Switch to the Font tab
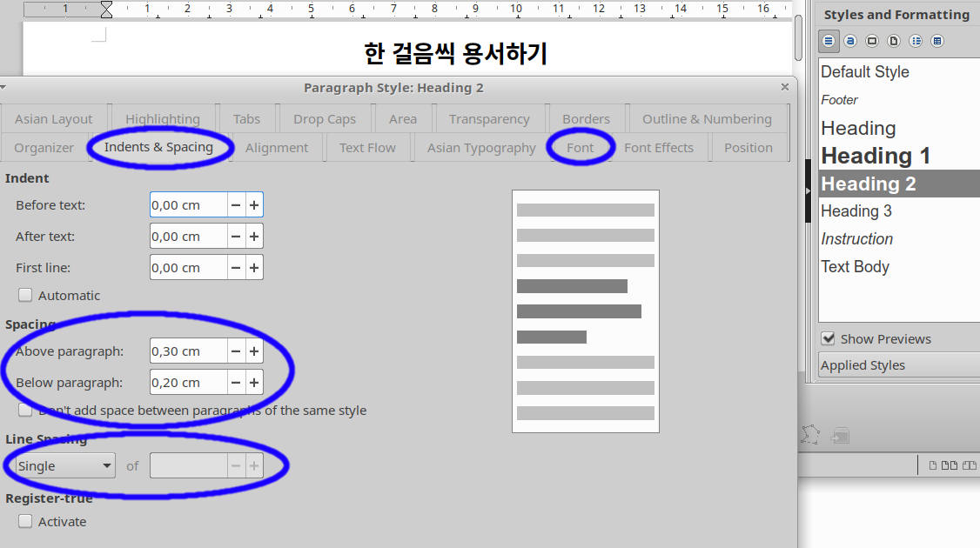This screenshot has width=980, height=548. (580, 148)
